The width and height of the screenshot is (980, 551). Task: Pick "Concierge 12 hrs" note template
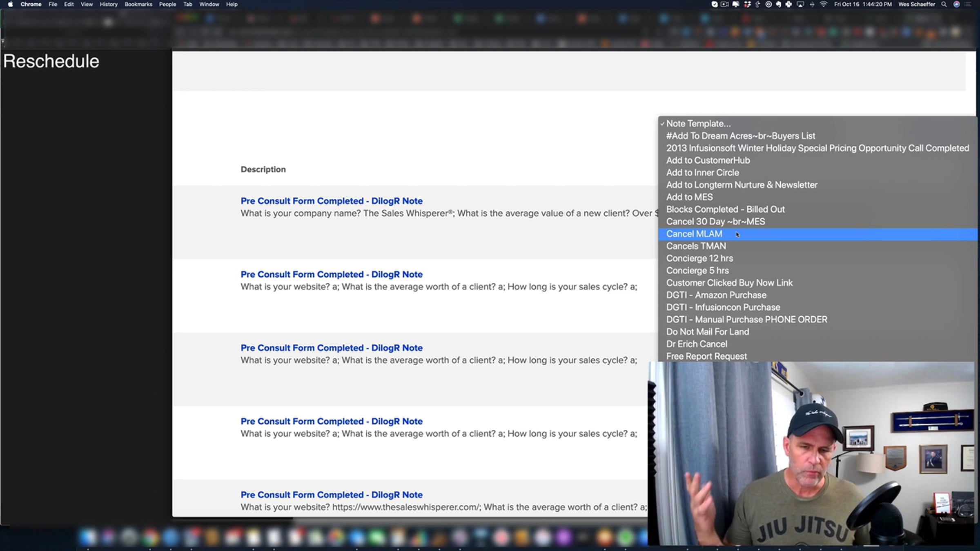pos(699,258)
